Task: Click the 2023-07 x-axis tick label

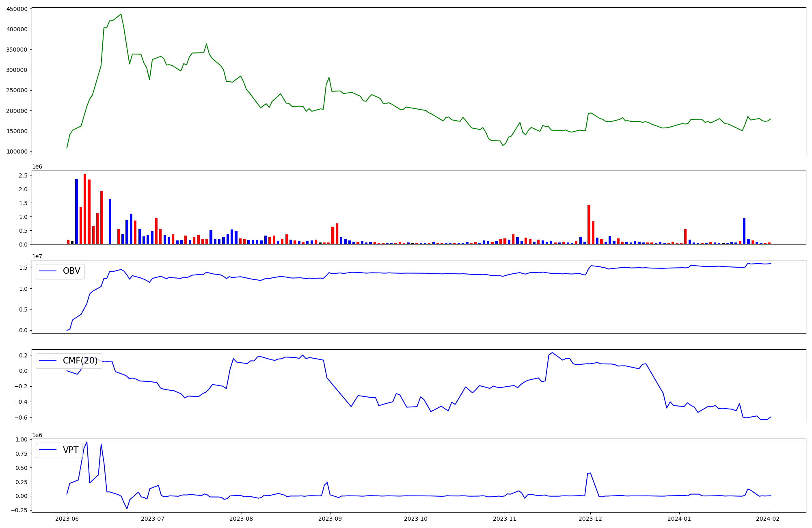Action: pyautogui.click(x=153, y=518)
